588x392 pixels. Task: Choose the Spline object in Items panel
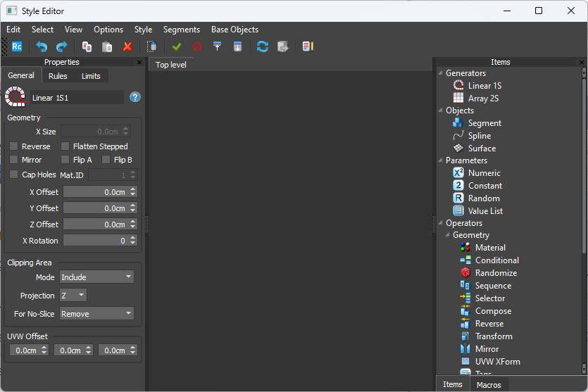(479, 136)
